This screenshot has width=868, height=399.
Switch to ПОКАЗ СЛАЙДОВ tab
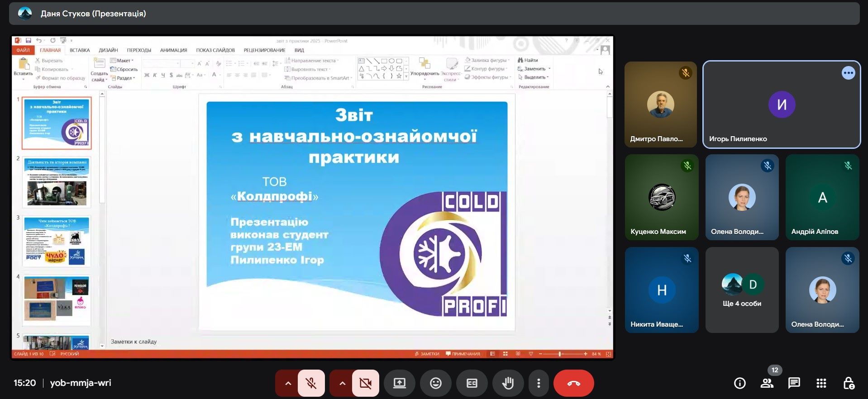pyautogui.click(x=215, y=50)
